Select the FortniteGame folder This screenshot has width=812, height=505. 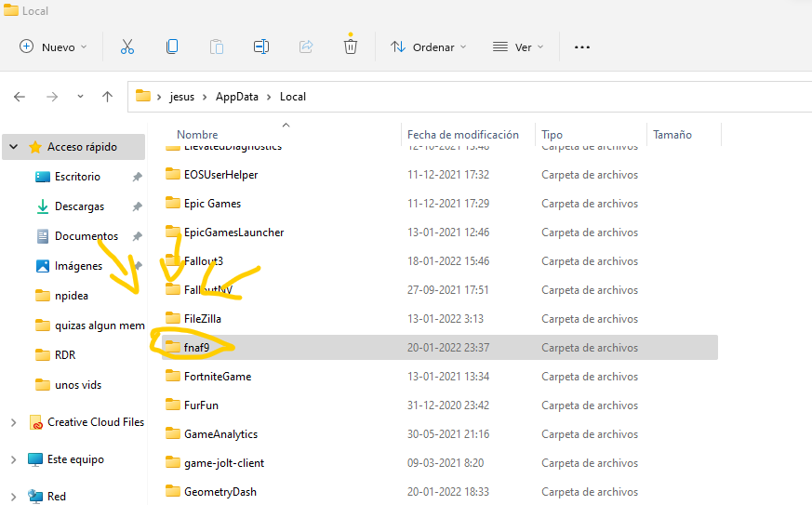click(x=218, y=377)
